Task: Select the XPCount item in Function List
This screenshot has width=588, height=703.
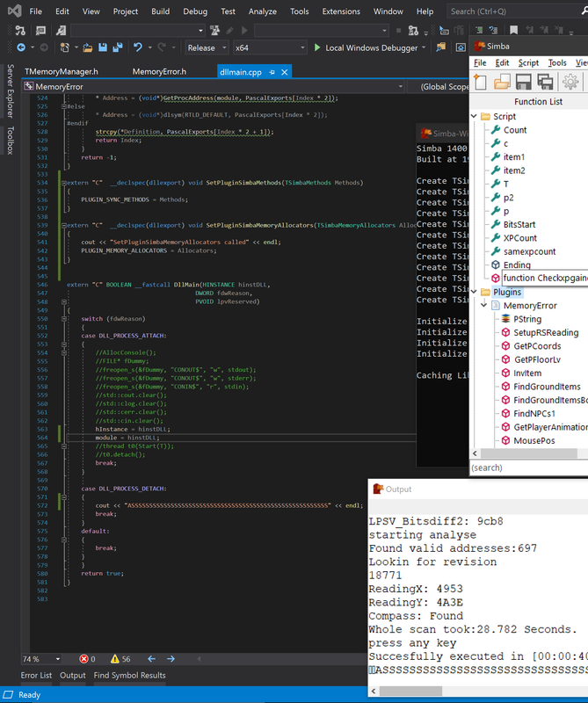Action: 519,238
